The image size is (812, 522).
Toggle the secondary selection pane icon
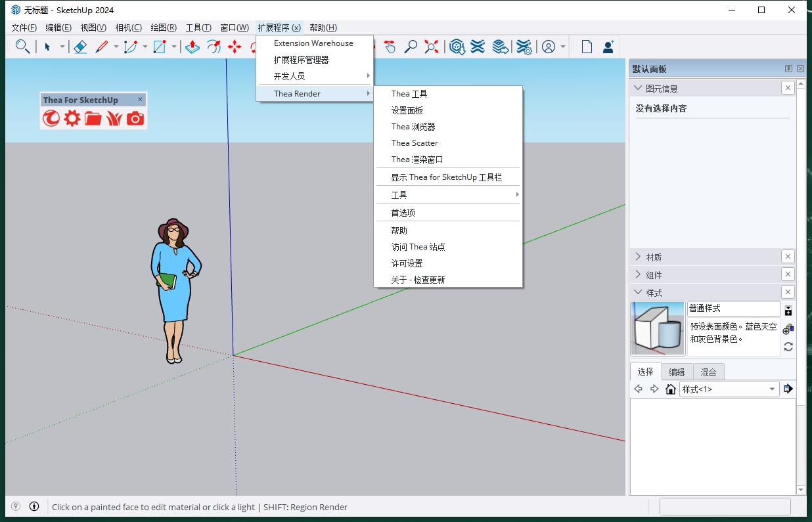pos(788,311)
